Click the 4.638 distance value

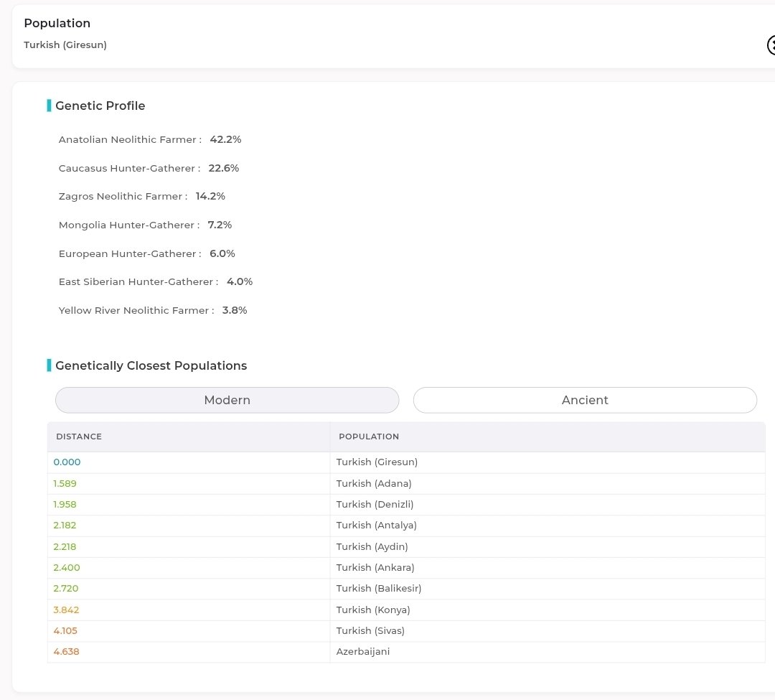[x=66, y=652]
